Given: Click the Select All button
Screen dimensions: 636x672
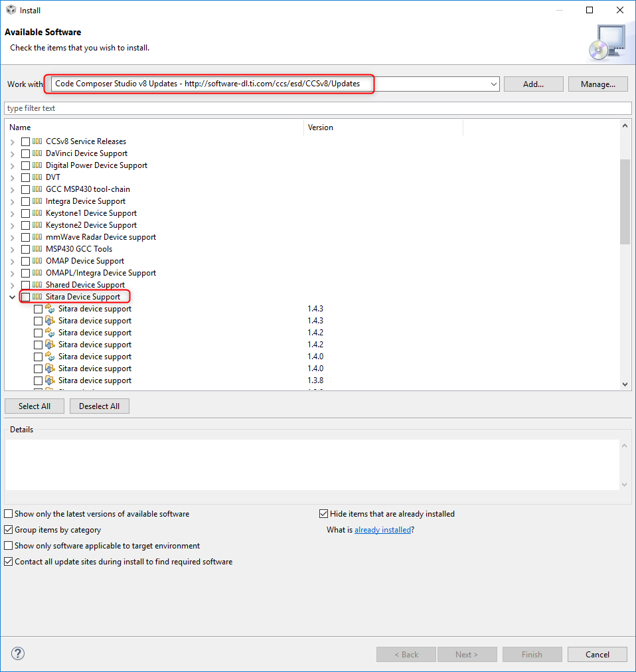Looking at the screenshot, I should (35, 406).
